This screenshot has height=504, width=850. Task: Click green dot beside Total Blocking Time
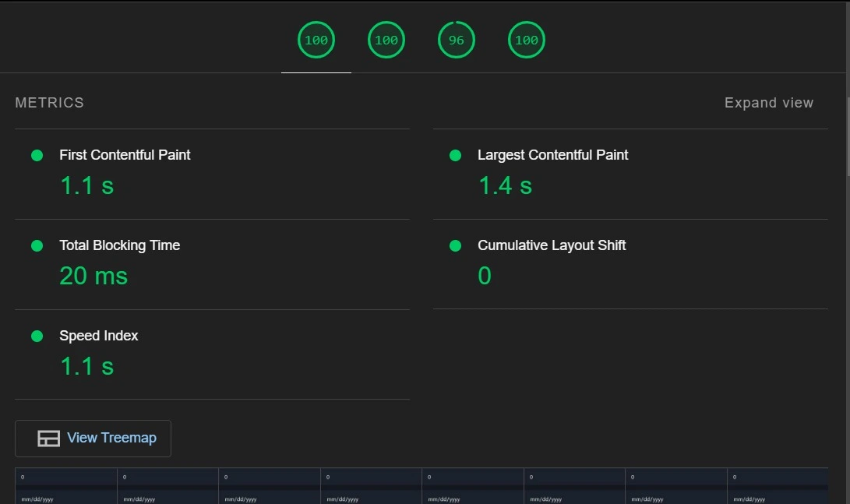click(37, 246)
